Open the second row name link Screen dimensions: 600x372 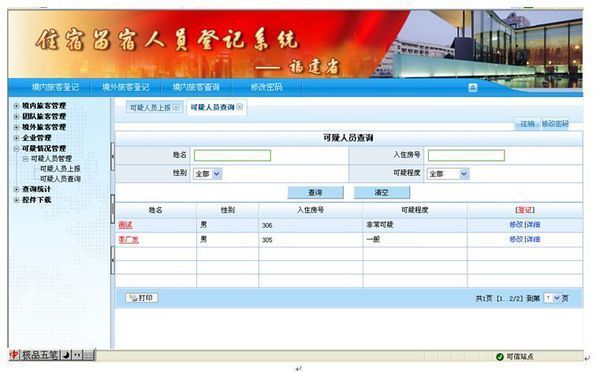click(129, 240)
